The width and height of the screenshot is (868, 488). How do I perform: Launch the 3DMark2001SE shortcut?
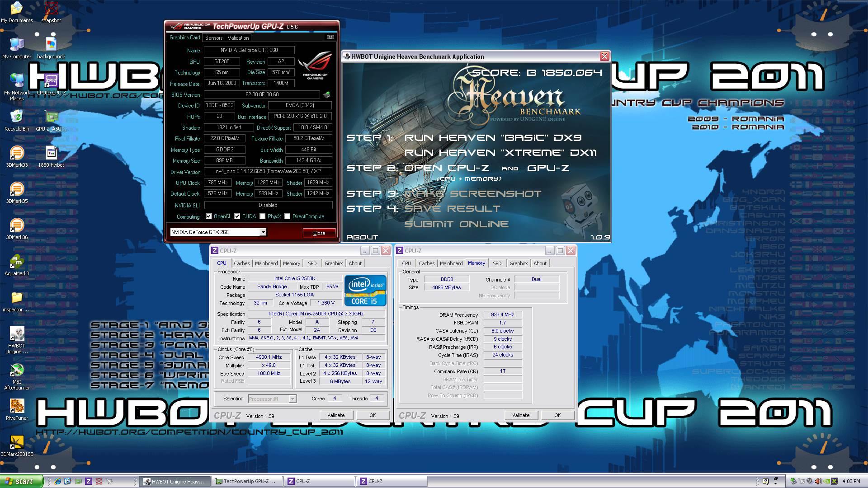click(17, 446)
